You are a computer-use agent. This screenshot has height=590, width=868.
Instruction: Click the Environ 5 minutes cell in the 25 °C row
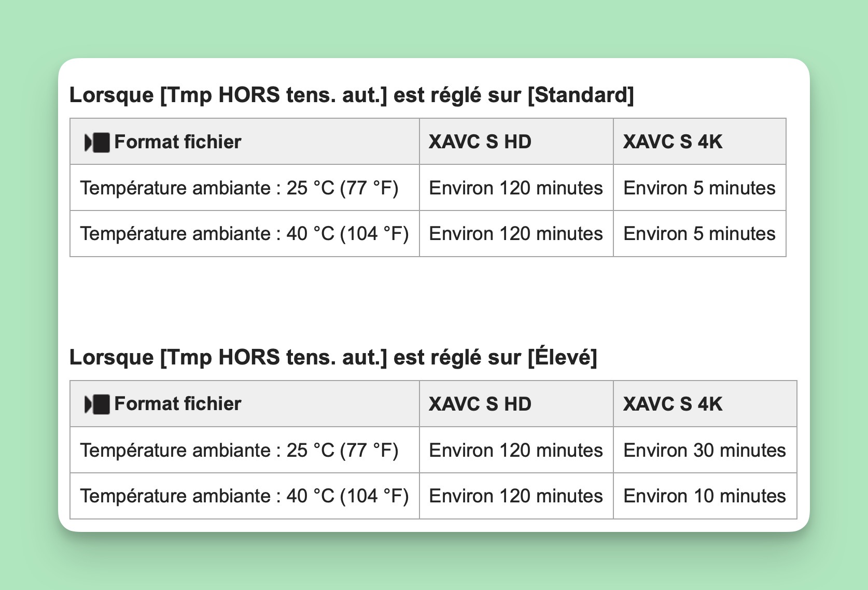tap(699, 188)
